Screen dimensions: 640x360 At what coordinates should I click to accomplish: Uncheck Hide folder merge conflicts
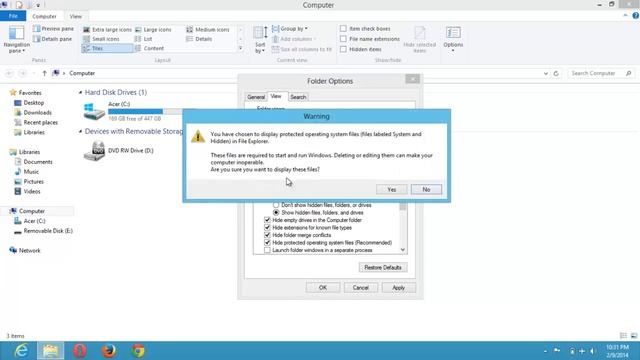click(267, 235)
